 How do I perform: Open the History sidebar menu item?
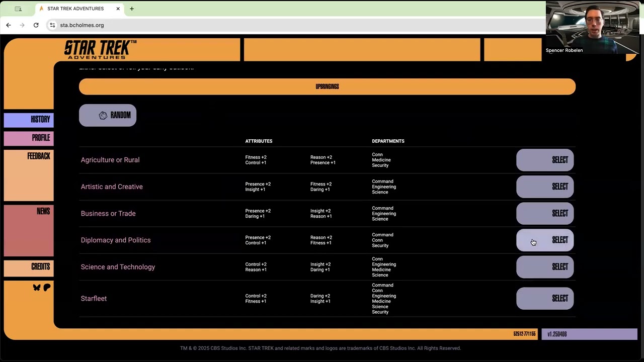click(x=29, y=120)
